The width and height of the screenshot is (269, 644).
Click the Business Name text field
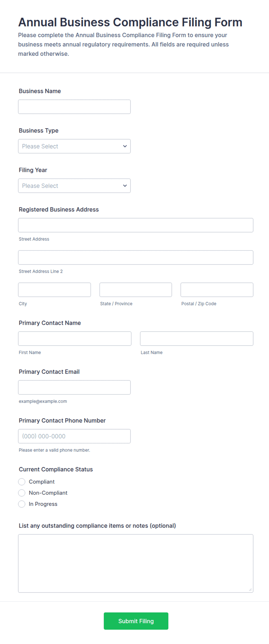(74, 107)
